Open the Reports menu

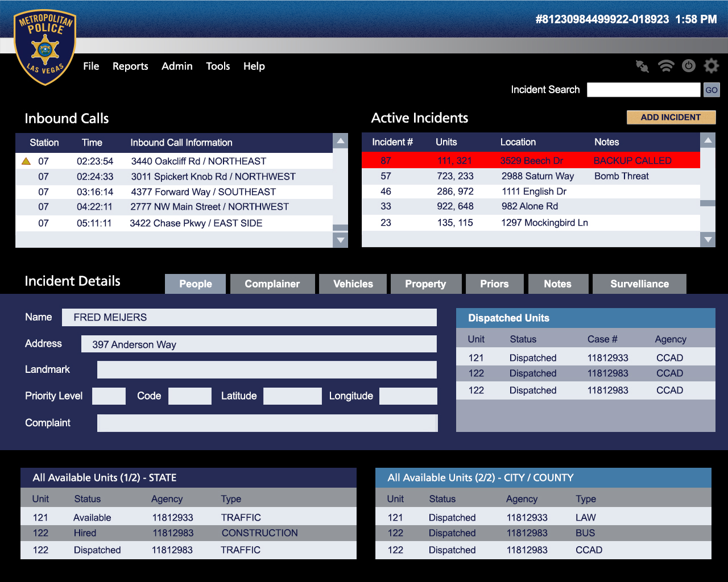[130, 66]
